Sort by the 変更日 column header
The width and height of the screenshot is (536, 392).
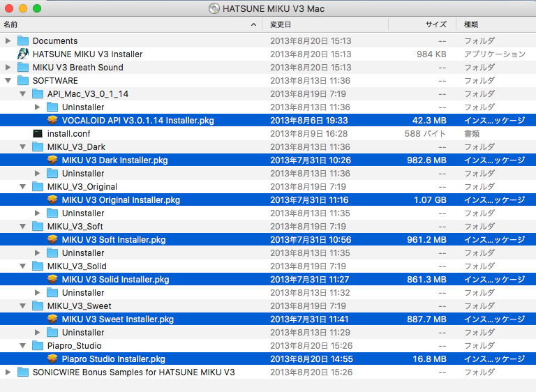[x=325, y=24]
